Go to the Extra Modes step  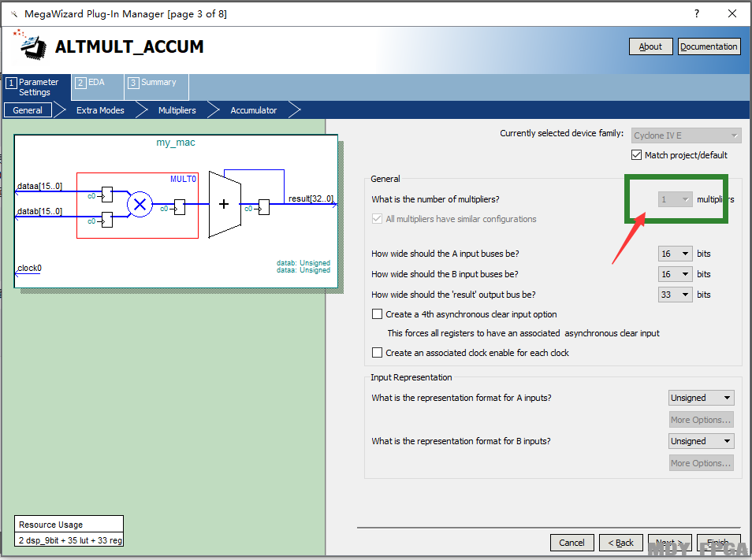point(100,110)
